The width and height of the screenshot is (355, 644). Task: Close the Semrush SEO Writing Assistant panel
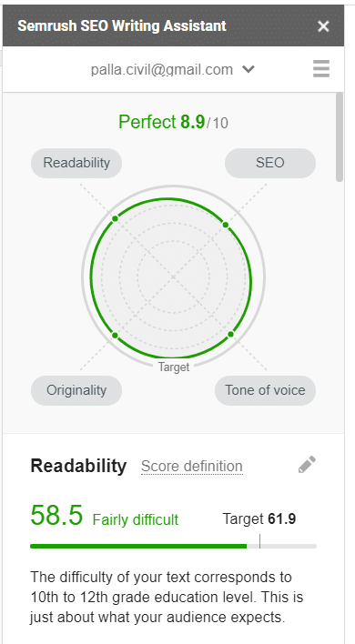[323, 26]
